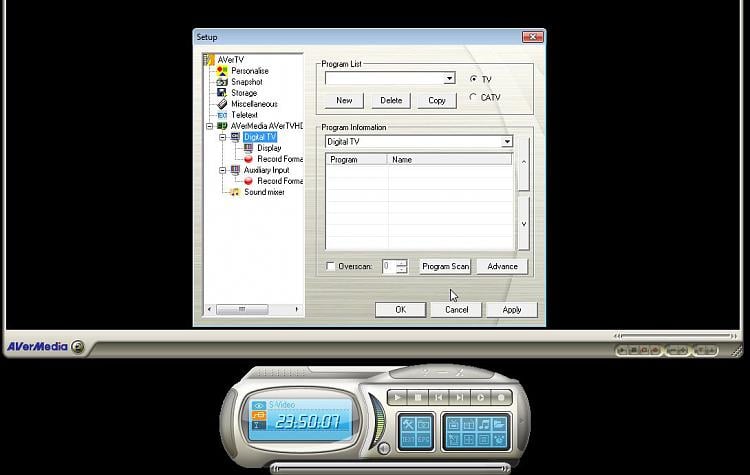Select the Display item under Digital TV
The height and width of the screenshot is (475, 750).
(269, 148)
